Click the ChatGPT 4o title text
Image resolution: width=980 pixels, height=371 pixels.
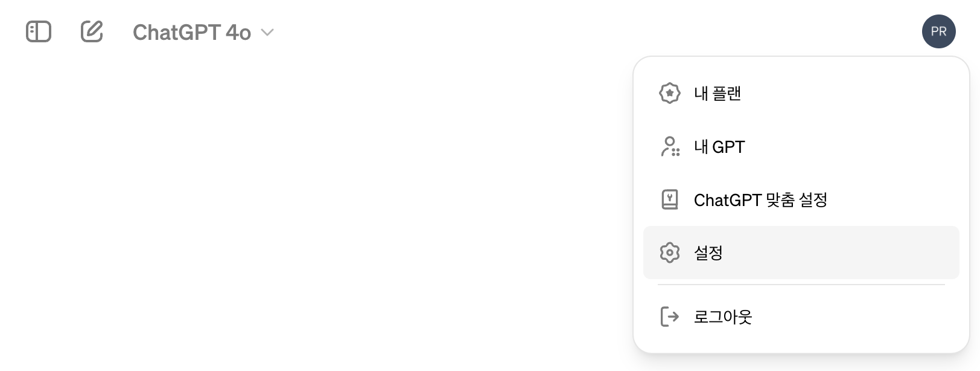tap(191, 33)
